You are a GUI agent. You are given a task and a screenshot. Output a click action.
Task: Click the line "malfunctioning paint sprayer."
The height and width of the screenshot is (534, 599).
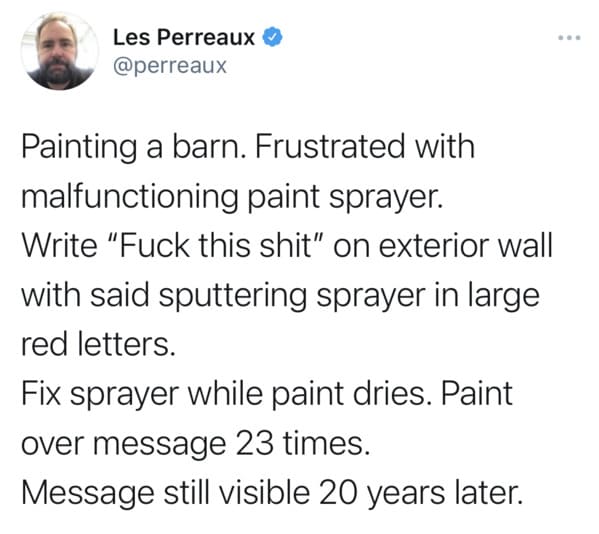232,196
